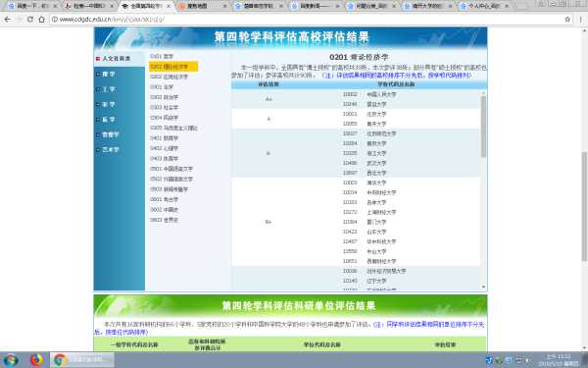Open the Chrome menu with the three dots
Screen dimensions: 588x368
tap(580, 20)
